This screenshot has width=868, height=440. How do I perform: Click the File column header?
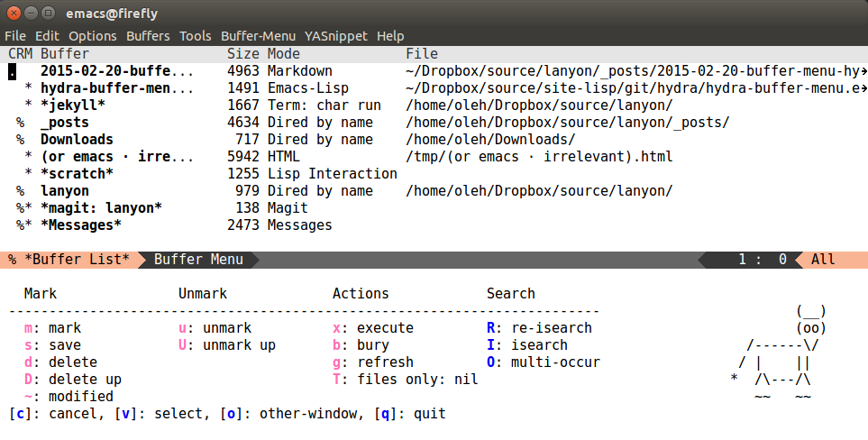click(x=422, y=54)
